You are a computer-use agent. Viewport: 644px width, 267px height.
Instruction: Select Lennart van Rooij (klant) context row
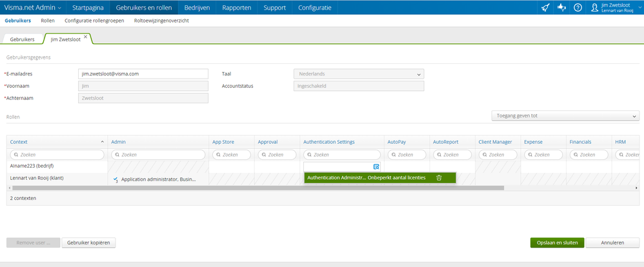pos(37,178)
